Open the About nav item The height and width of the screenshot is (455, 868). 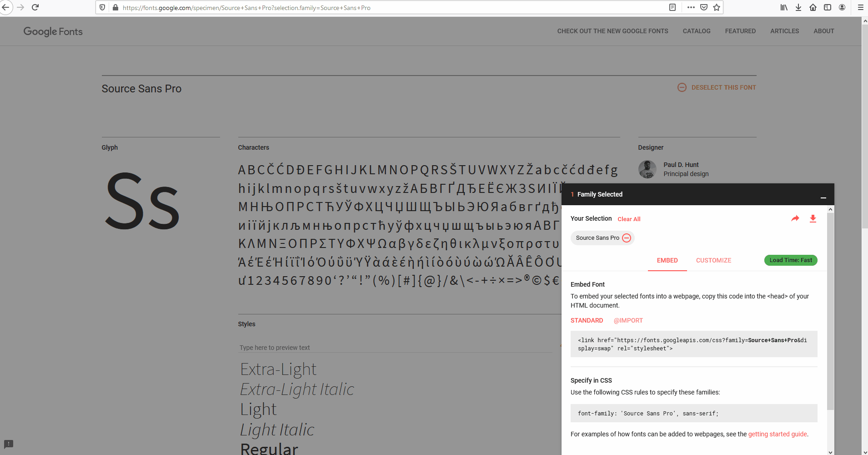[823, 31]
